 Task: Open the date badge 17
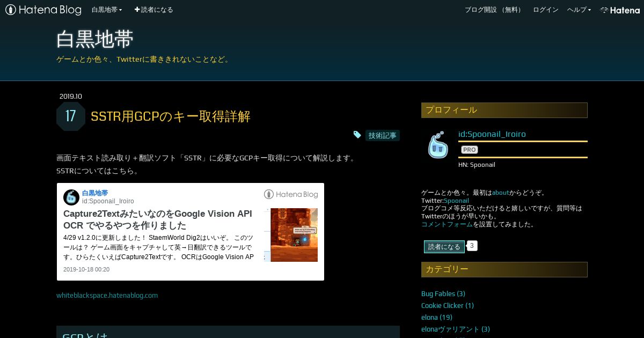click(71, 116)
